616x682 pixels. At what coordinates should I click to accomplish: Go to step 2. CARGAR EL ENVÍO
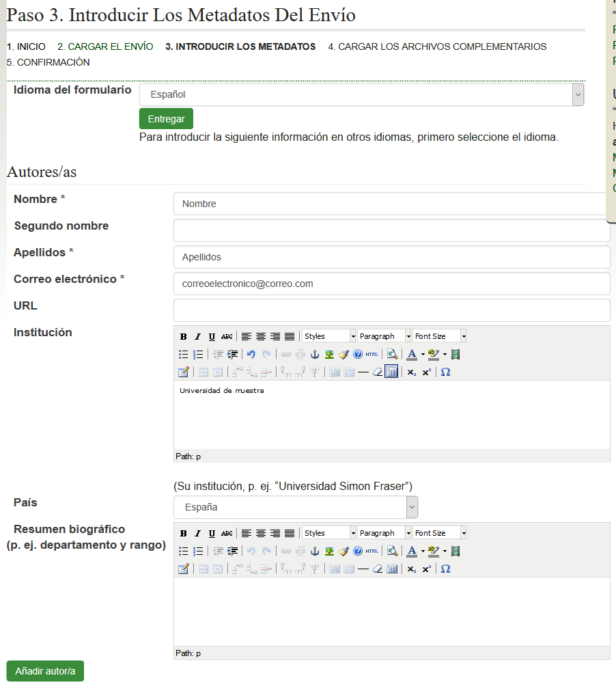click(x=105, y=46)
